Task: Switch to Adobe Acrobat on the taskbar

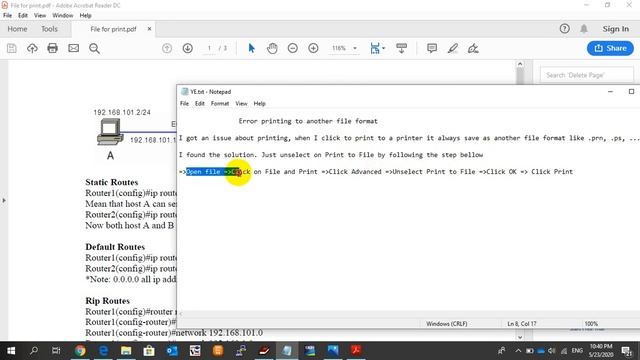Action: pyautogui.click(x=356, y=351)
